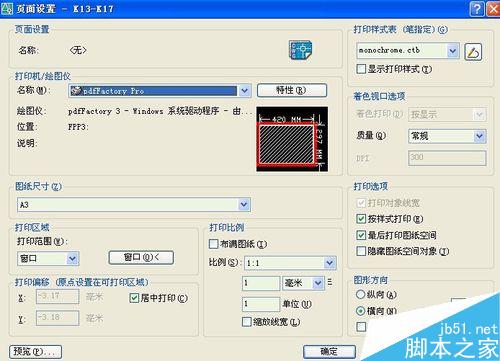Open the 毫米 units dropdown
The width and height of the screenshot is (500, 361).
(x=318, y=283)
